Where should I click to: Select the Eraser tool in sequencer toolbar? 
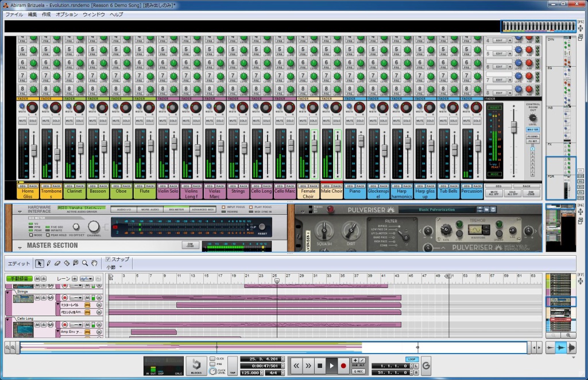coord(58,263)
